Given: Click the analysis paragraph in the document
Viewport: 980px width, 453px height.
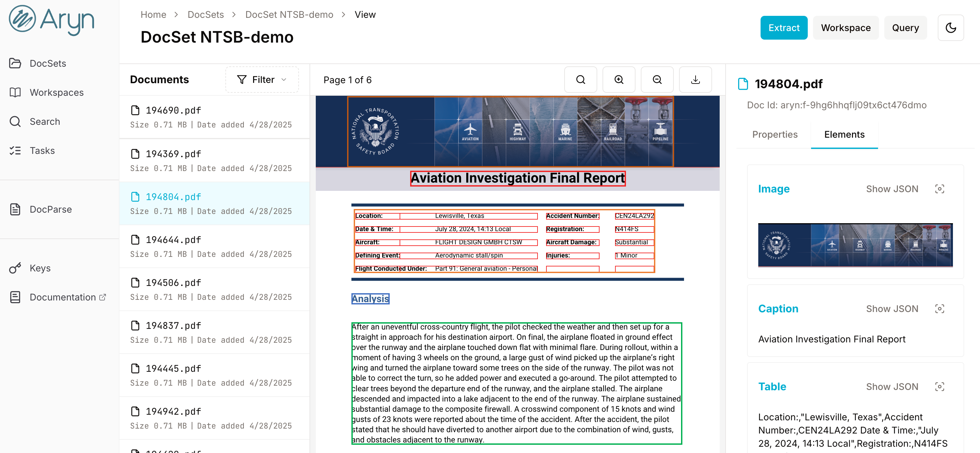Looking at the screenshot, I should click(516, 383).
